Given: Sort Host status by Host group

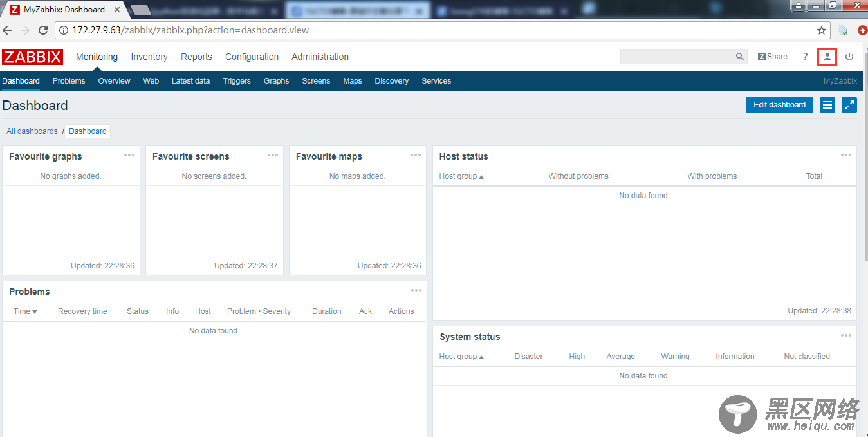Looking at the screenshot, I should click(461, 176).
